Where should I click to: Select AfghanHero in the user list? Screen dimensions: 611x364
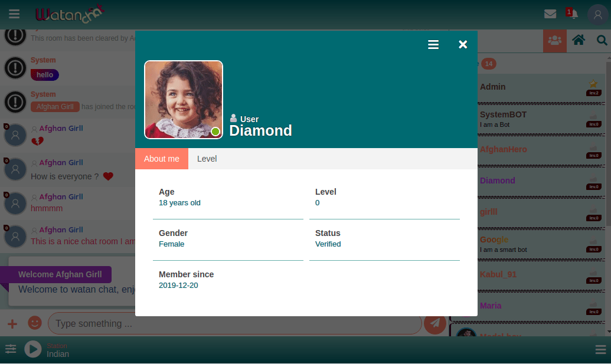[x=503, y=149]
